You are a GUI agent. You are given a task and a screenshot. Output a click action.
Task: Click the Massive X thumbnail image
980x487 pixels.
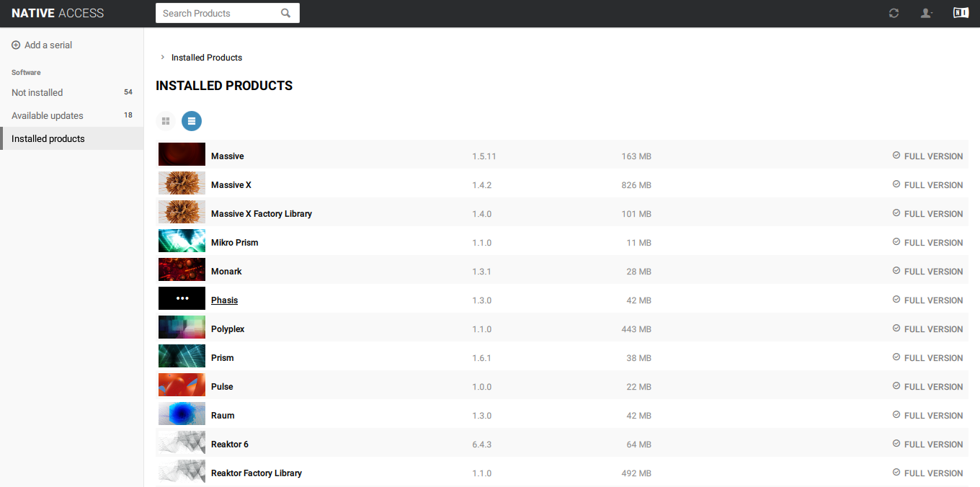[x=182, y=183]
